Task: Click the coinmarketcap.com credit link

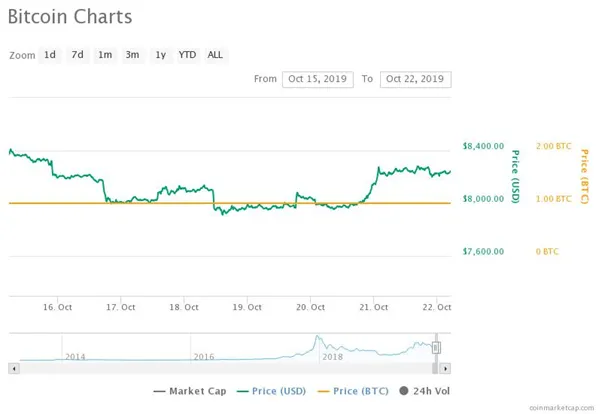Action: coord(561,408)
